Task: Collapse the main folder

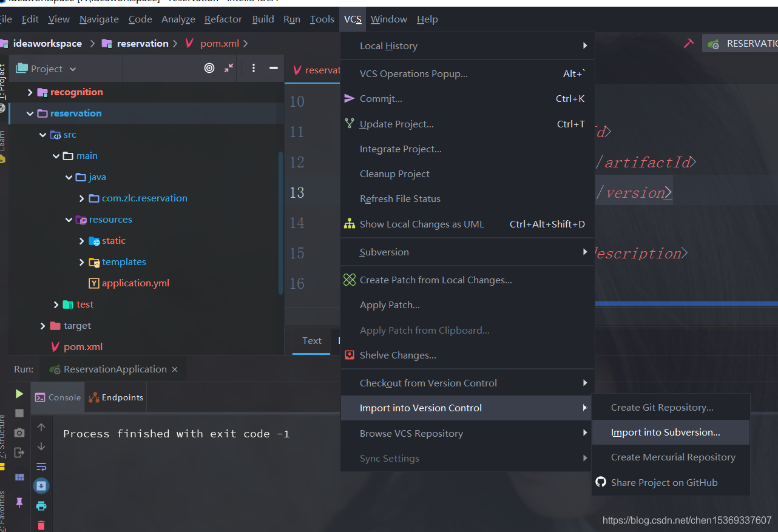Action: (x=56, y=156)
